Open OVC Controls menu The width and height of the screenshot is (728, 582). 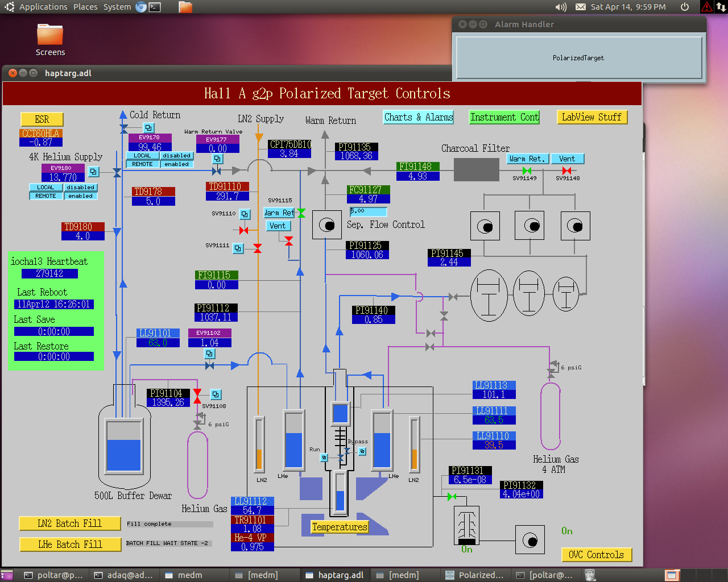pyautogui.click(x=597, y=555)
